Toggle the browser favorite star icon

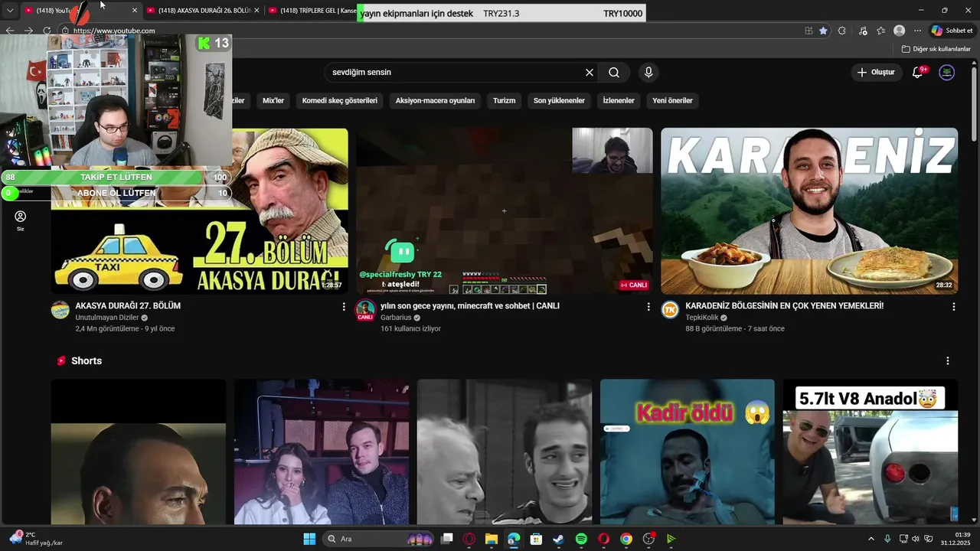click(823, 31)
